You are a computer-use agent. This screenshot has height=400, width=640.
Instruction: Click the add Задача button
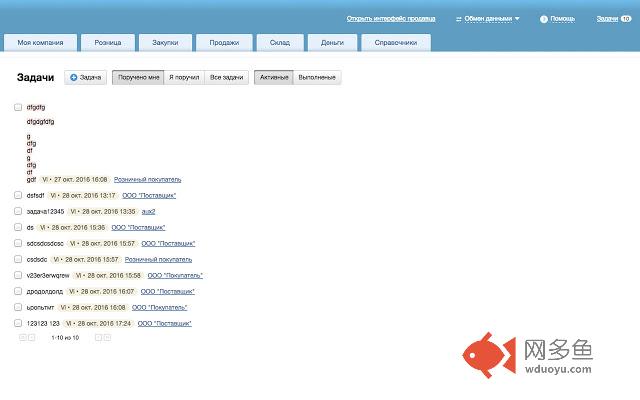(85, 78)
